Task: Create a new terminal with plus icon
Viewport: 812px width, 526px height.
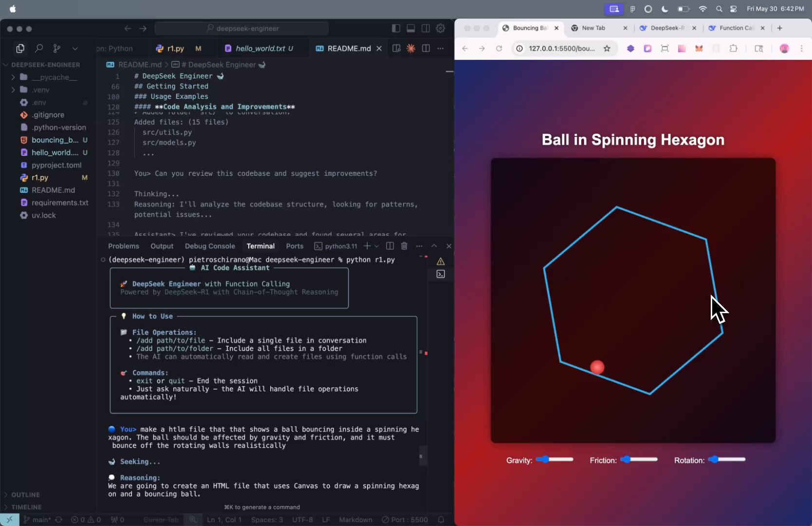Action: pyautogui.click(x=367, y=246)
